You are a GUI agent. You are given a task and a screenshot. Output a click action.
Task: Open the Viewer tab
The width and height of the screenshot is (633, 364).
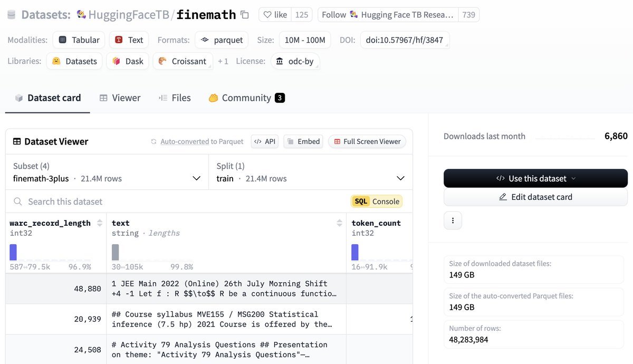point(120,98)
